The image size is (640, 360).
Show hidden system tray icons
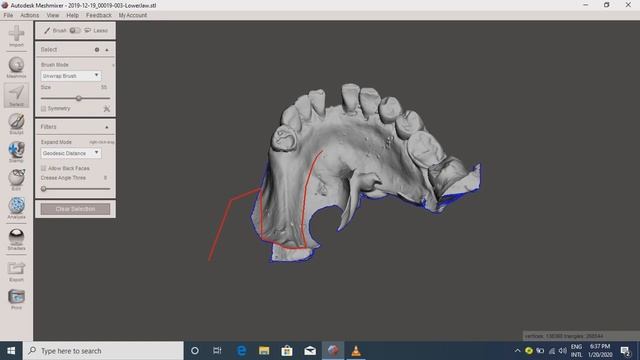[517, 351]
